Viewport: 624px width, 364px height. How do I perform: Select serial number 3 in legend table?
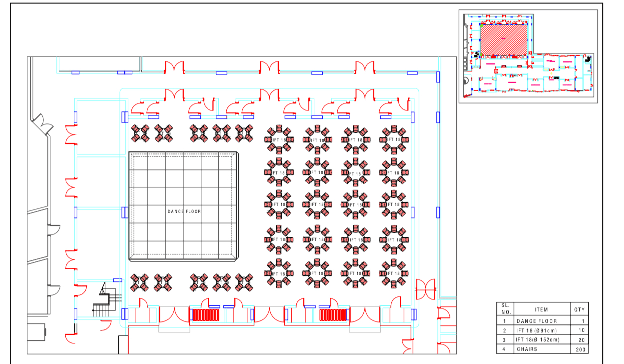tap(505, 340)
